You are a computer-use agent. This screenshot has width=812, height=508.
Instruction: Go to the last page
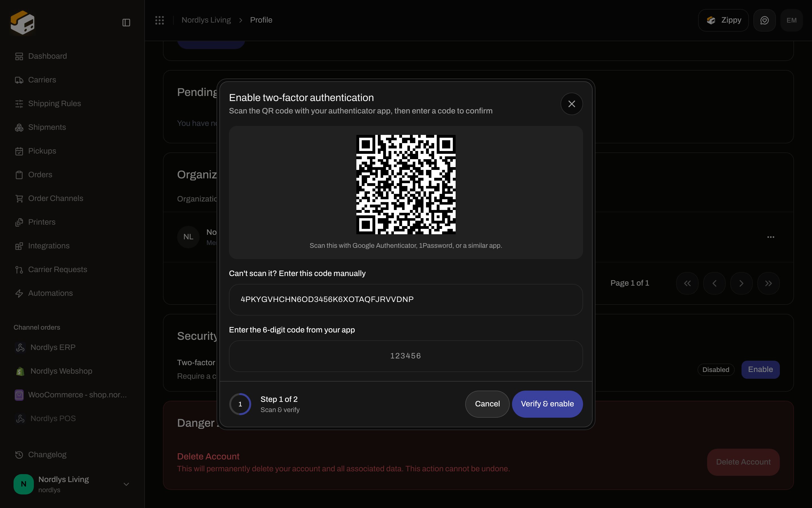pos(768,283)
